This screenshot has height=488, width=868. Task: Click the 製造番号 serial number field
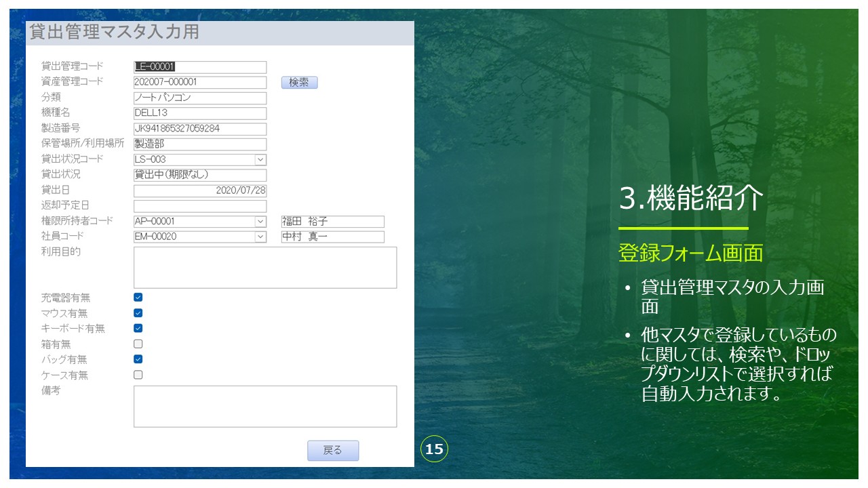tap(200, 129)
